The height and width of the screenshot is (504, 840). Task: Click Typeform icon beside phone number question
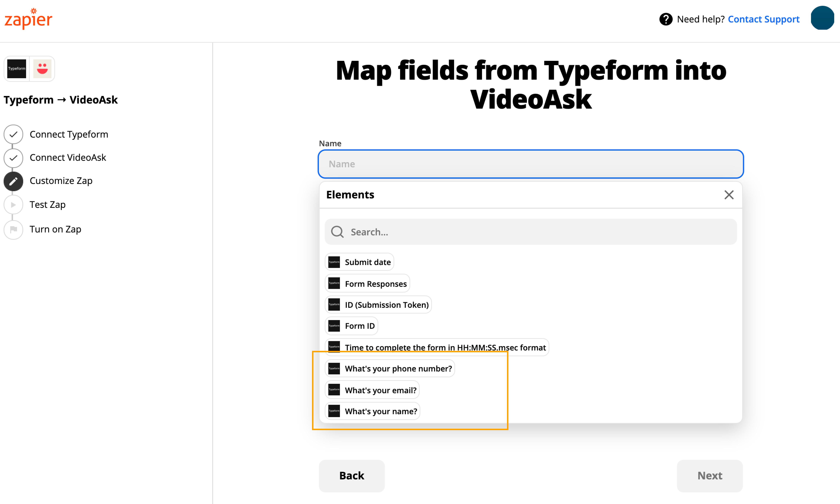[x=334, y=368]
